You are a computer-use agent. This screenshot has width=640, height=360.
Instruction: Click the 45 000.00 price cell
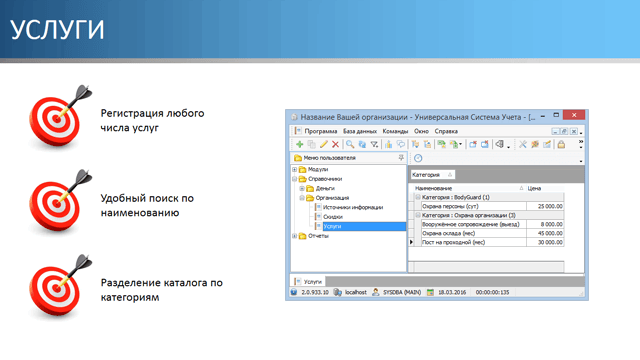545,233
